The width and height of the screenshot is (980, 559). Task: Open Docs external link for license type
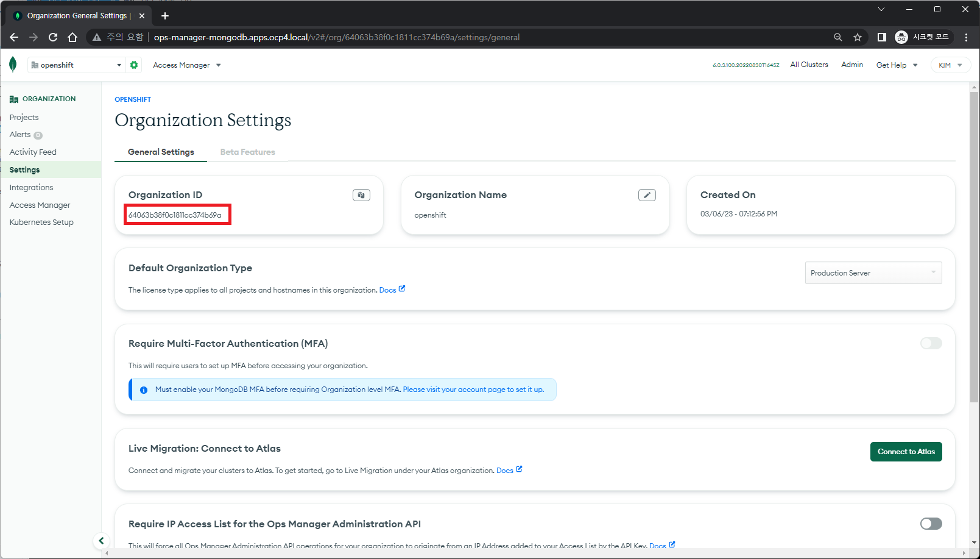click(392, 290)
